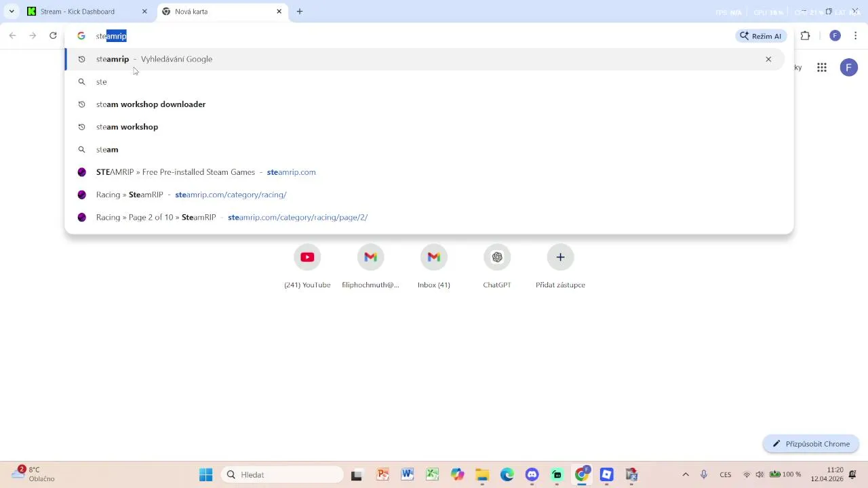Open Copilot from the taskbar

click(x=458, y=474)
